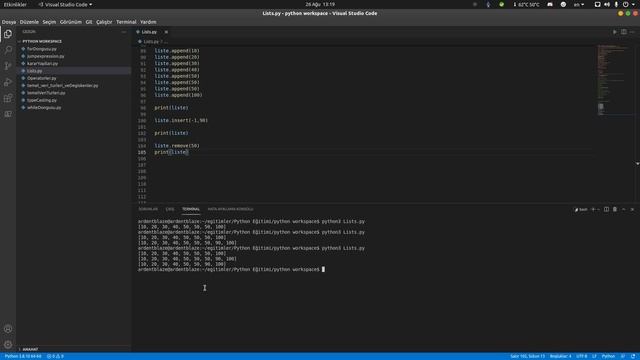The width and height of the screenshot is (640, 360).
Task: Open the temperature sensor indicator
Action: (x=527, y=4)
